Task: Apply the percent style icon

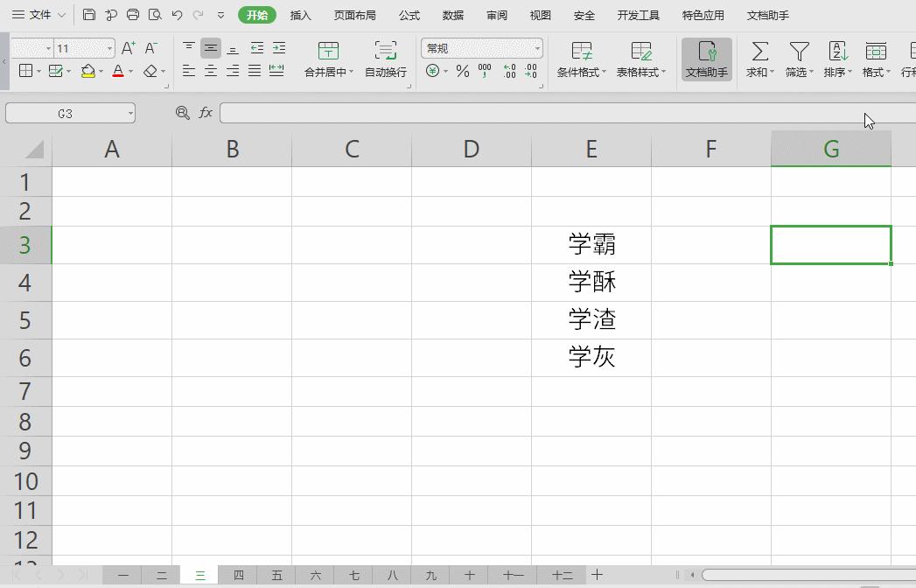Action: tap(461, 72)
